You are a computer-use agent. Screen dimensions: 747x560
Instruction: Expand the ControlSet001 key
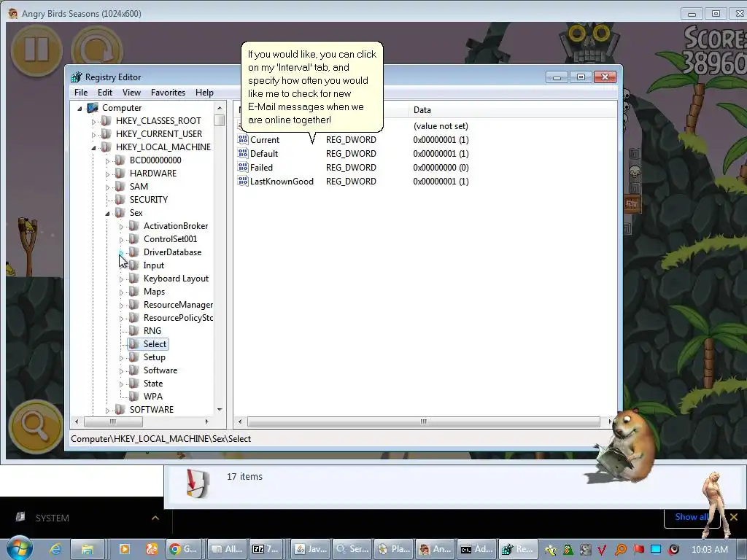click(122, 239)
